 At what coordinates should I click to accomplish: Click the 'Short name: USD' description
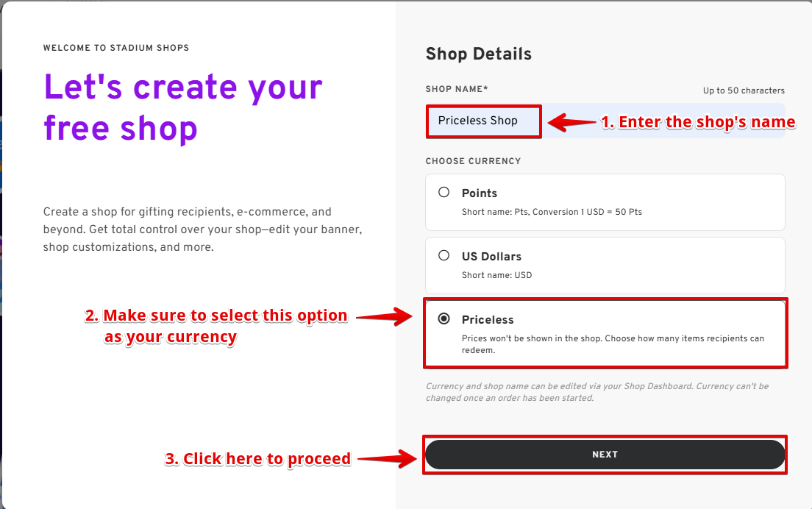496,276
